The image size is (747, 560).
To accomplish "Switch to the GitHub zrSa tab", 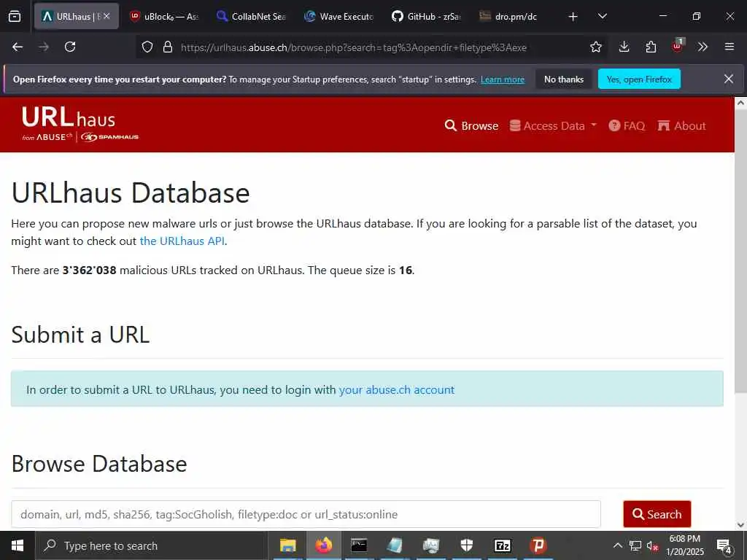I will pos(426,16).
